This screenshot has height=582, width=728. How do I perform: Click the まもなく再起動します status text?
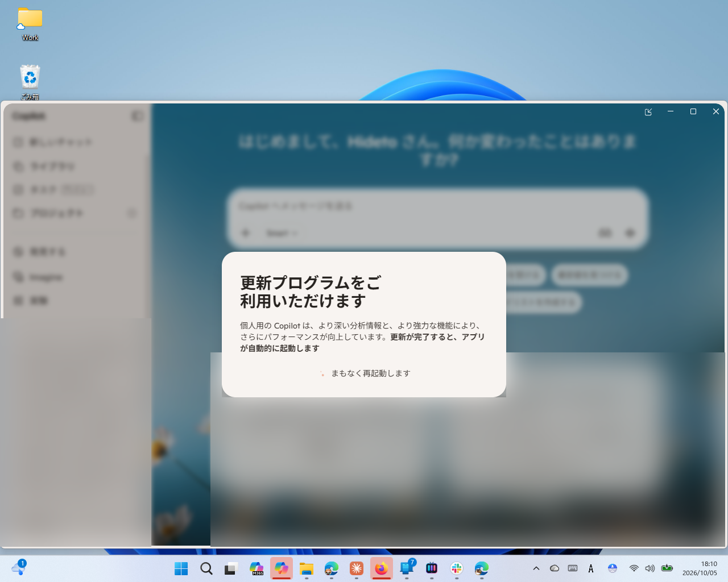pos(371,373)
